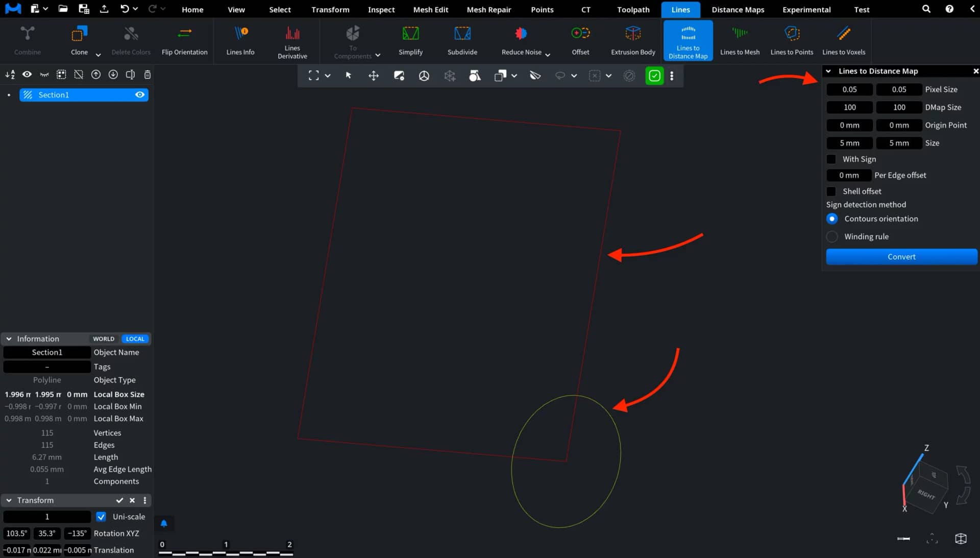Launch the Extrusion Body tool
The image size is (980, 558).
633,41
